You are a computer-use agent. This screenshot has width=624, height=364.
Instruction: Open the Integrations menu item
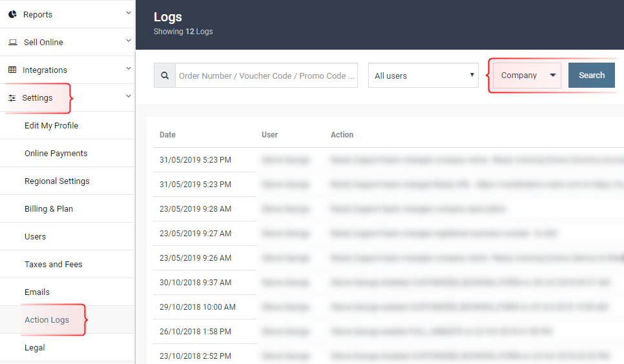[x=67, y=70]
